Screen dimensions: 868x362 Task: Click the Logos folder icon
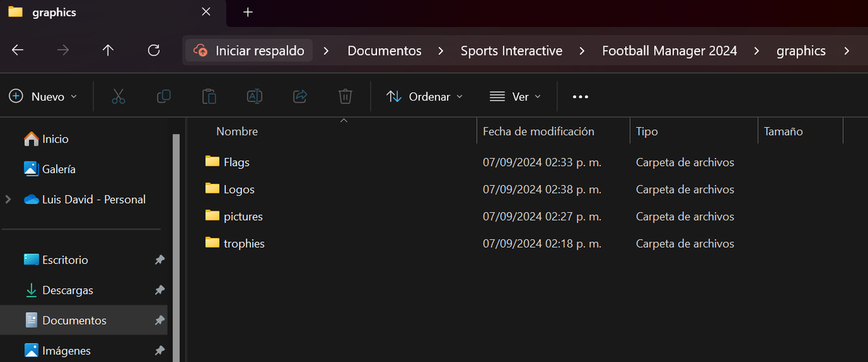pyautogui.click(x=212, y=188)
